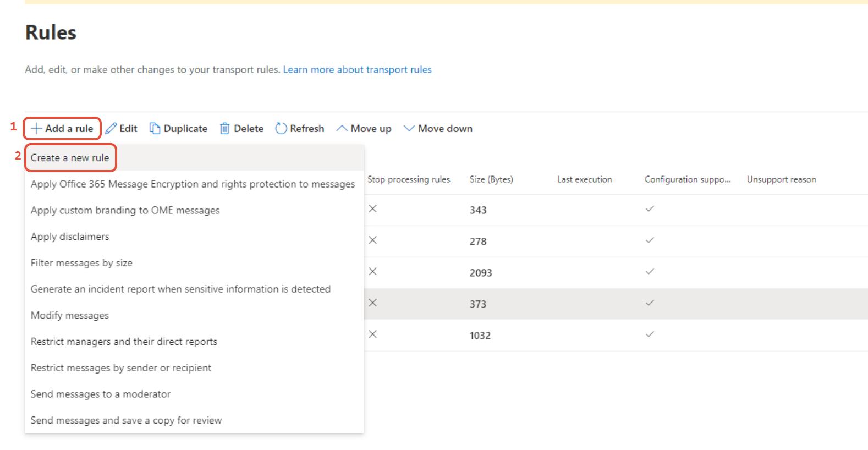Select the highlighted row with size 373

click(x=616, y=304)
